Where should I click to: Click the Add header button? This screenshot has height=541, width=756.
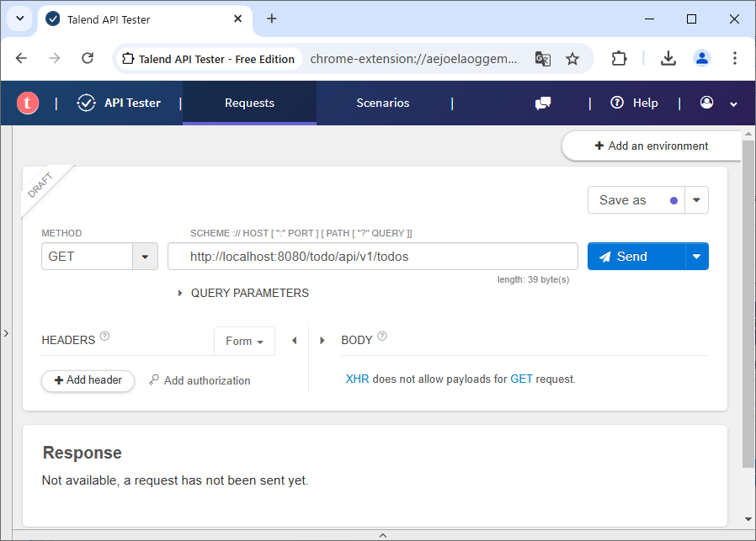point(88,380)
